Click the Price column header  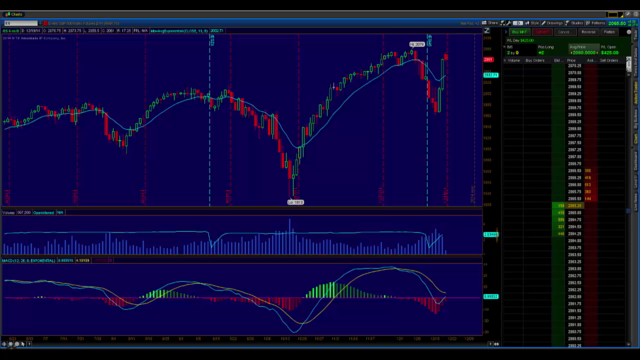(x=571, y=60)
